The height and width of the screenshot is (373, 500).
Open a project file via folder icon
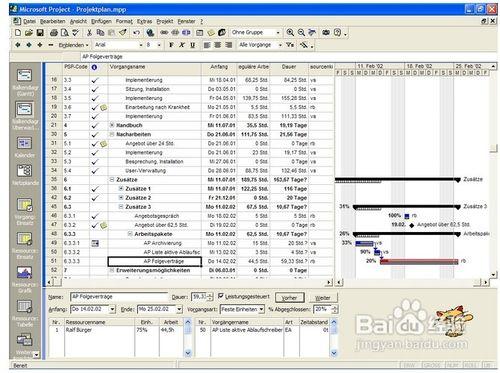(29, 33)
